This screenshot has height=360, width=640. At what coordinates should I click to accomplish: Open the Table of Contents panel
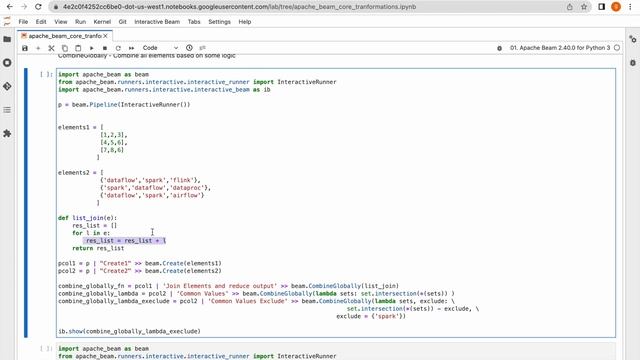pyautogui.click(x=7, y=110)
